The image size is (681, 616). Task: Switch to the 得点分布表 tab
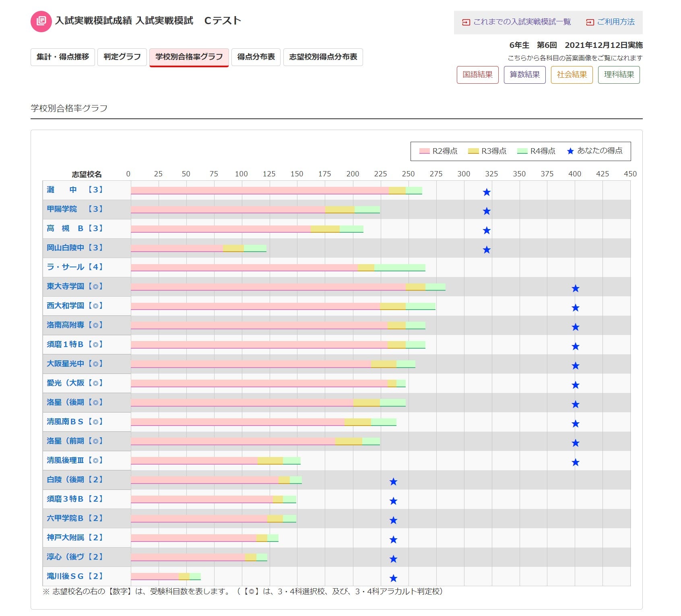point(256,57)
